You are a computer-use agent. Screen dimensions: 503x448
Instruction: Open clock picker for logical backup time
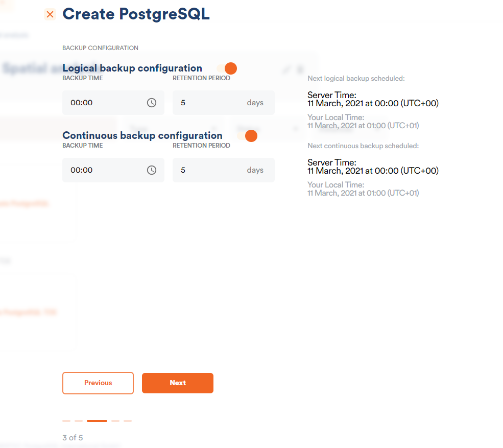point(152,103)
